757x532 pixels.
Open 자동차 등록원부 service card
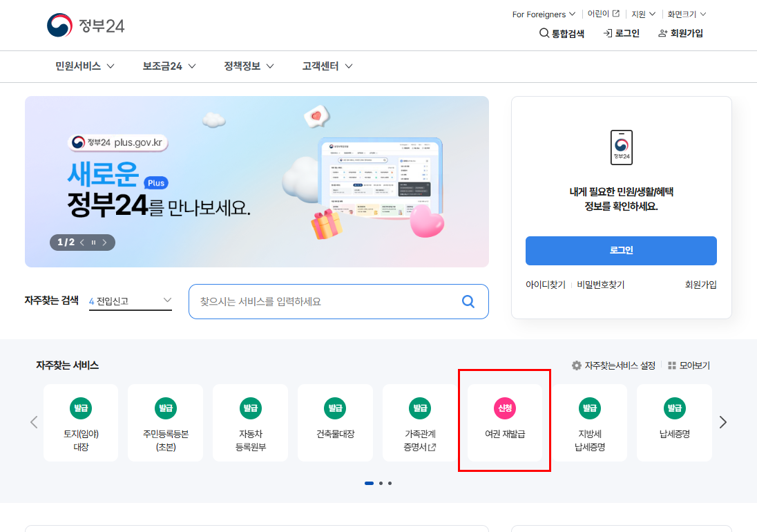point(251,423)
